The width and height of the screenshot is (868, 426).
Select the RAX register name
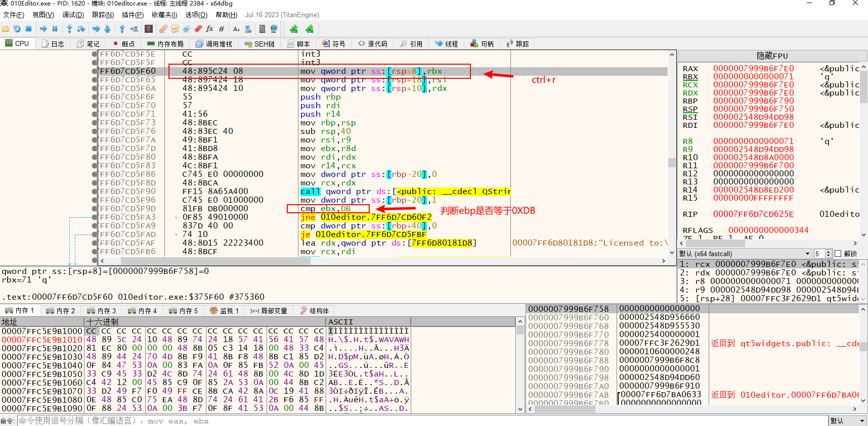[690, 69]
